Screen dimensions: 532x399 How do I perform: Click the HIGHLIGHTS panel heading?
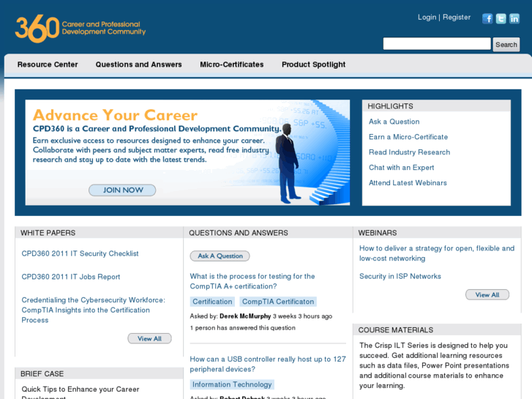[390, 106]
